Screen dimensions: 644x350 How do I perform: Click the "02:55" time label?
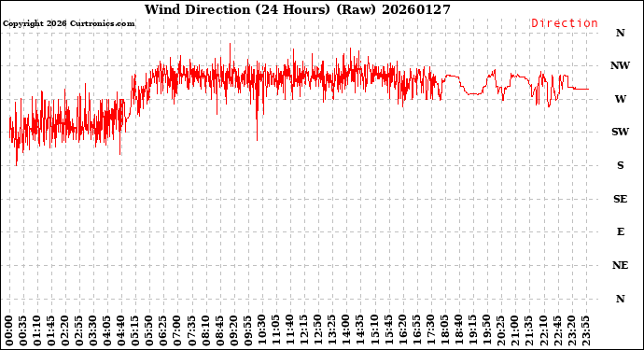tap(79, 331)
